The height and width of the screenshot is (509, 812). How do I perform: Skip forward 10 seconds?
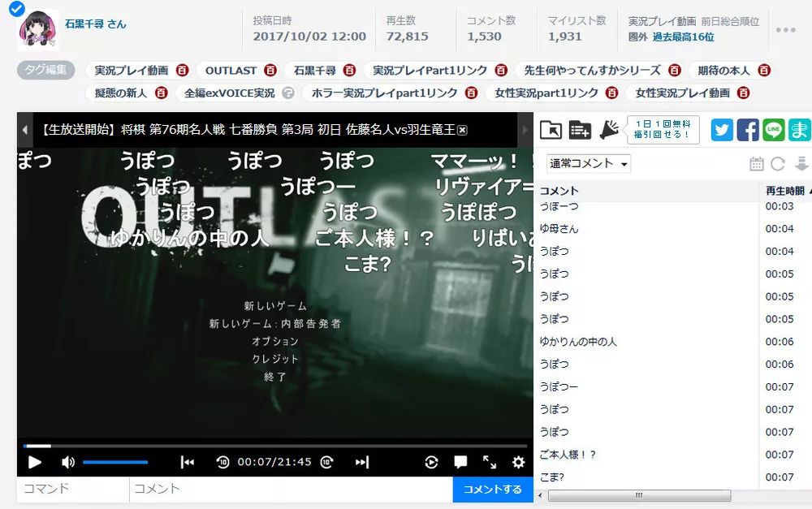point(326,462)
